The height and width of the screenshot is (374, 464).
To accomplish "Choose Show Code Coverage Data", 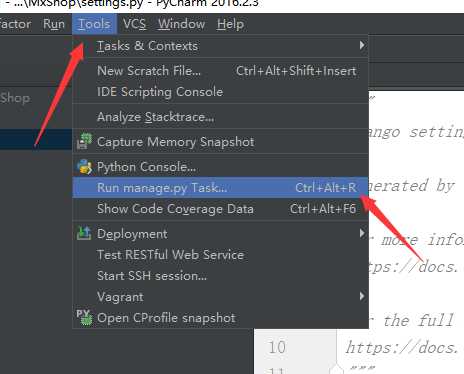I will [220, 209].
